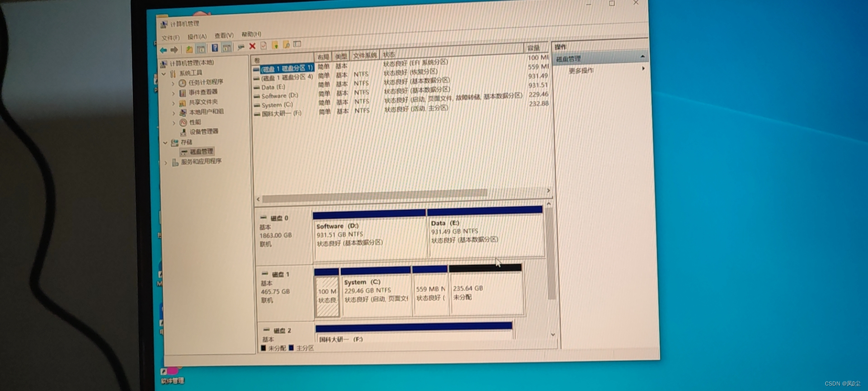The width and height of the screenshot is (868, 391).
Task: Open the 帮助(H) menu
Action: (x=251, y=34)
